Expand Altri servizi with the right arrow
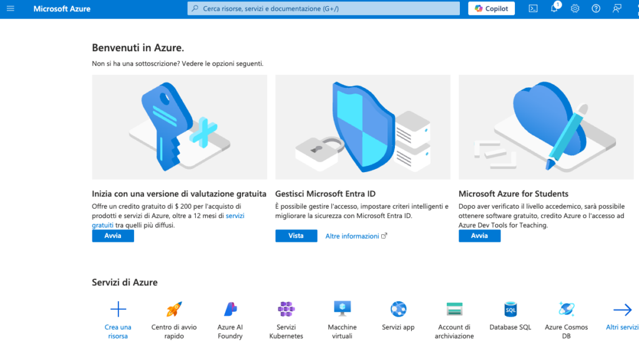The width and height of the screenshot is (639, 364). coord(622,309)
